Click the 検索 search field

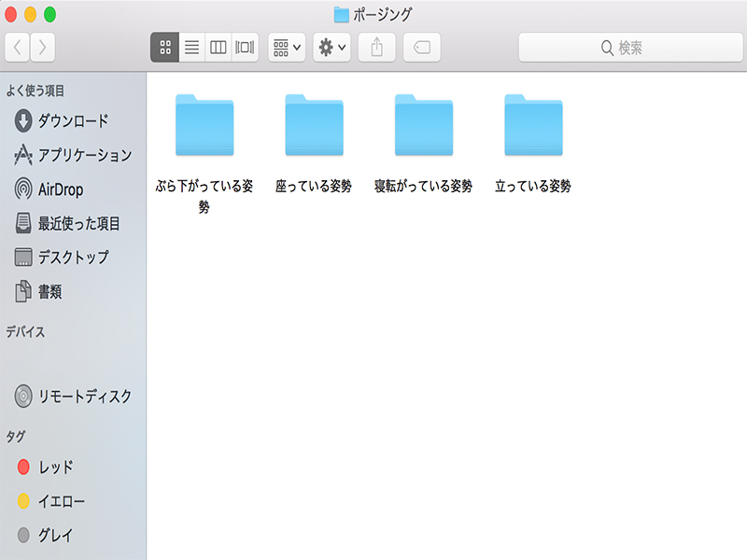[x=631, y=48]
